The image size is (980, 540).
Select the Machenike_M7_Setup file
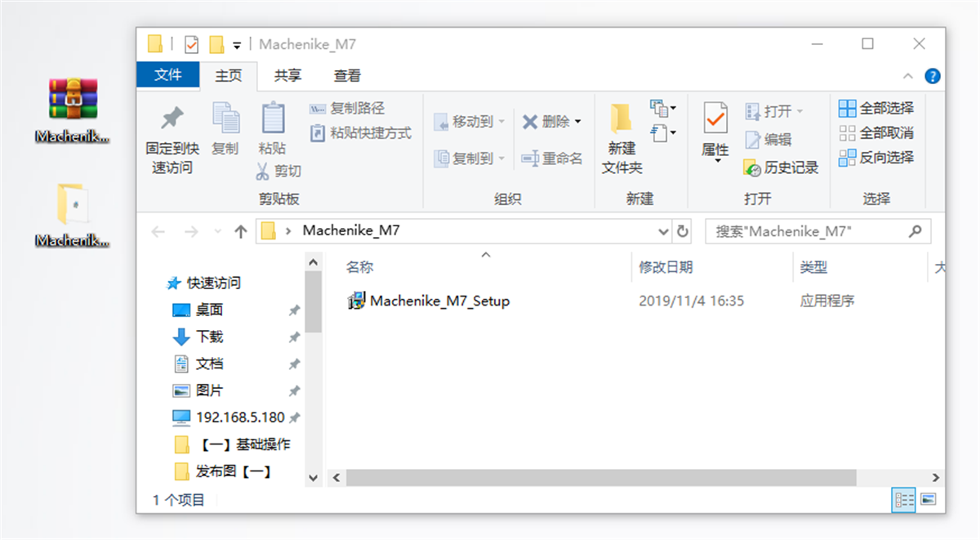(429, 301)
